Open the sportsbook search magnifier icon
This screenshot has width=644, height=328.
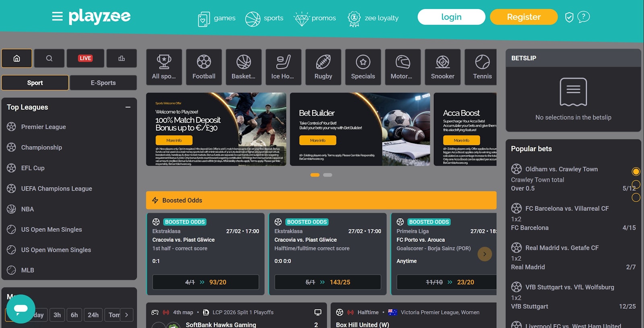49,58
